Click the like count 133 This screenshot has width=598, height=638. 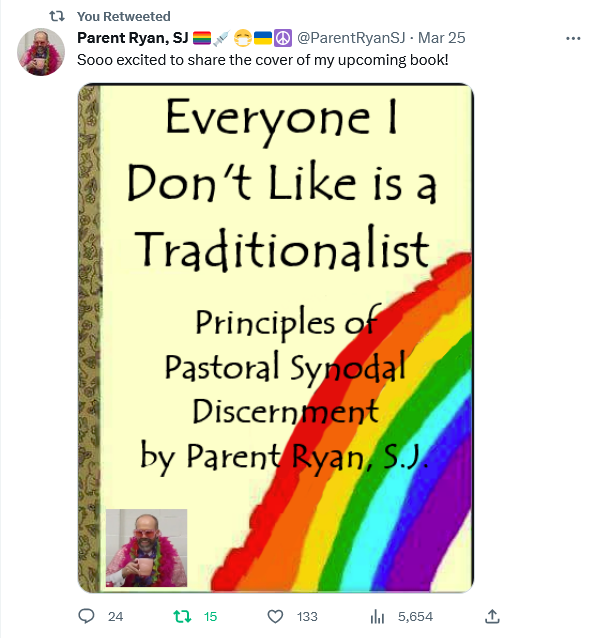(307, 617)
